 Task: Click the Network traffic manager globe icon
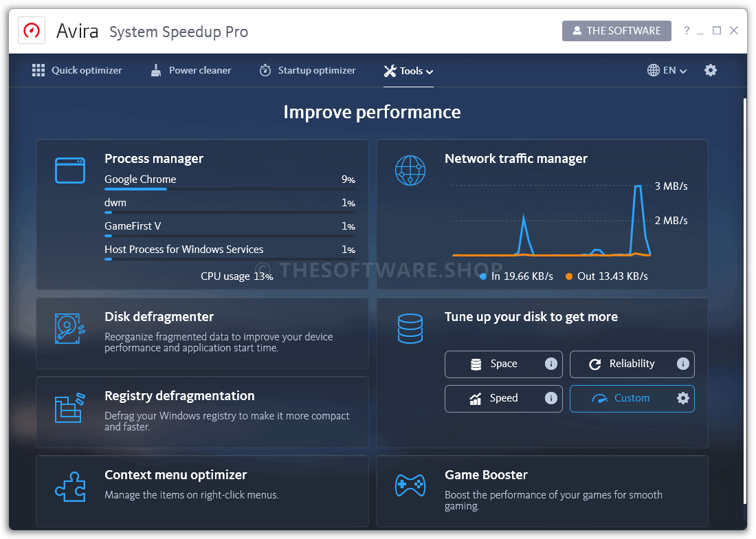pos(410,170)
